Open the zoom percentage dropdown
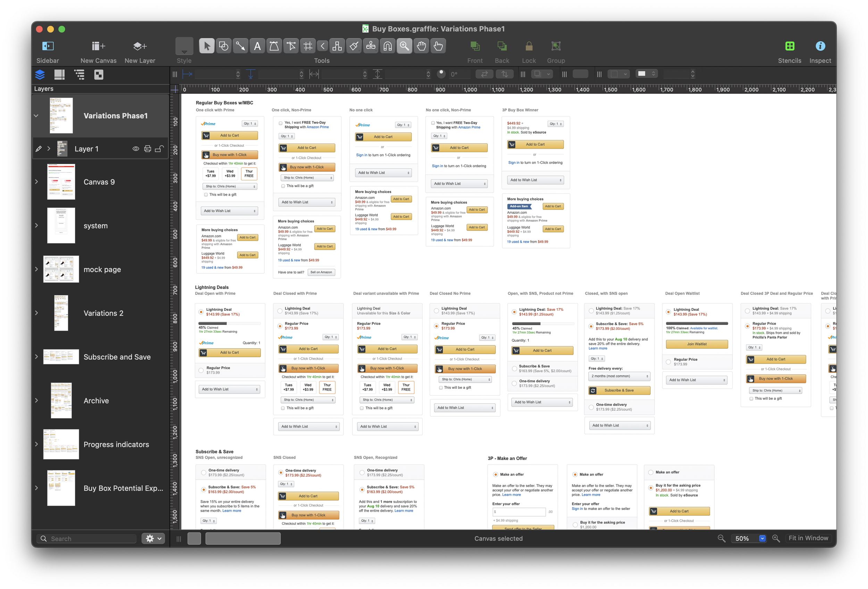 point(762,538)
